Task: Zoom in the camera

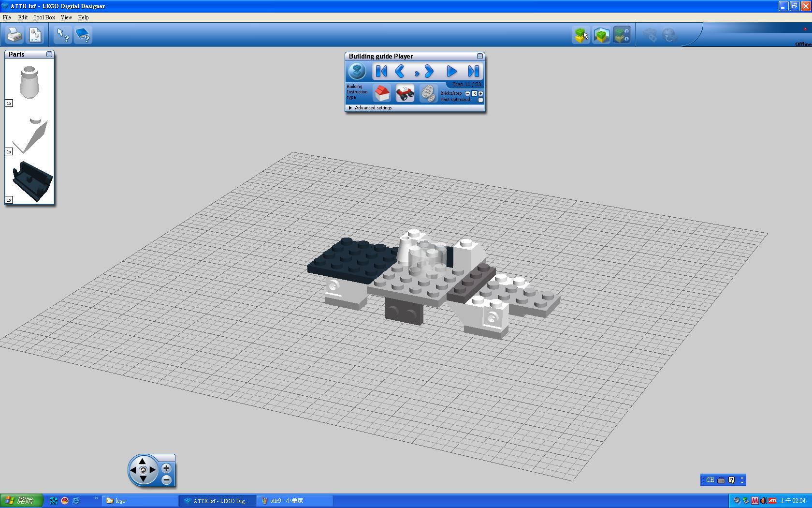Action: [166, 468]
